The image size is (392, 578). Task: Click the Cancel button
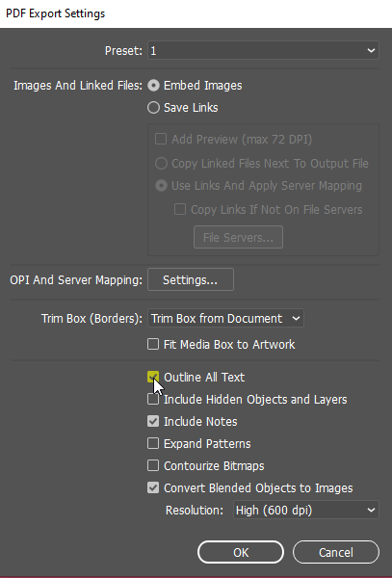[336, 552]
